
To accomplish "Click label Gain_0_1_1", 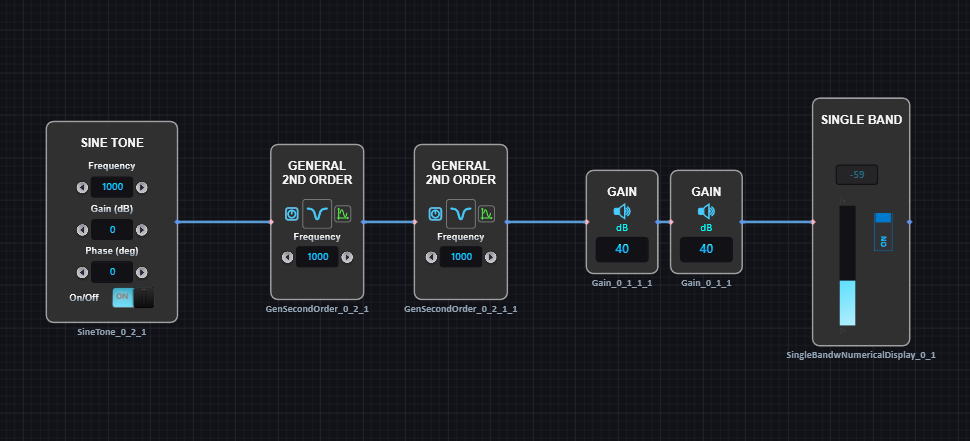I will [706, 283].
